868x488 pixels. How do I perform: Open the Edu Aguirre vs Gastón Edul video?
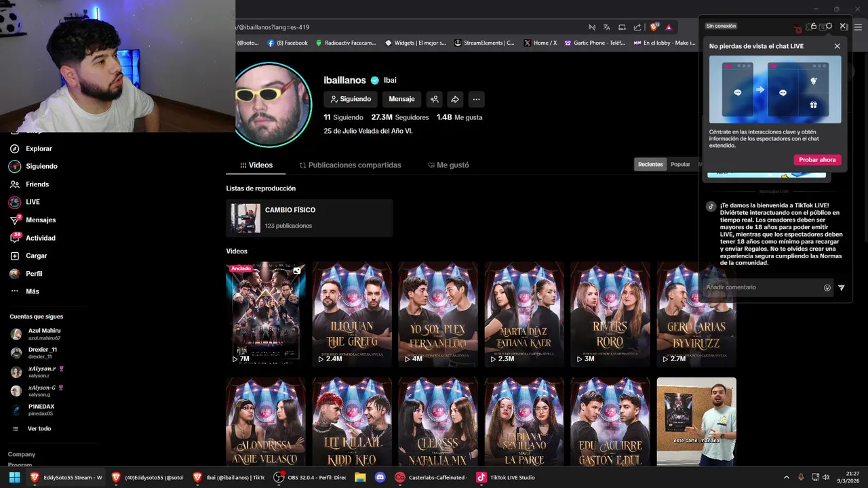pyautogui.click(x=610, y=422)
